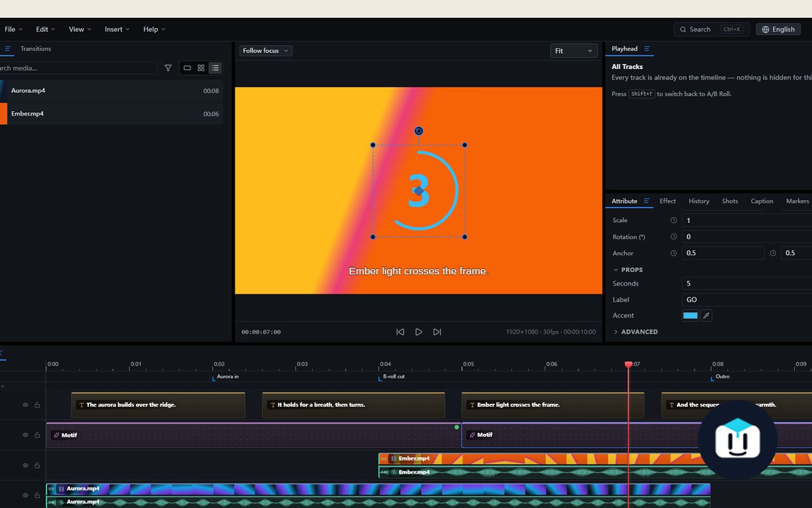The height and width of the screenshot is (508, 812).
Task: Open the Fit zoom dropdown
Action: coord(574,51)
